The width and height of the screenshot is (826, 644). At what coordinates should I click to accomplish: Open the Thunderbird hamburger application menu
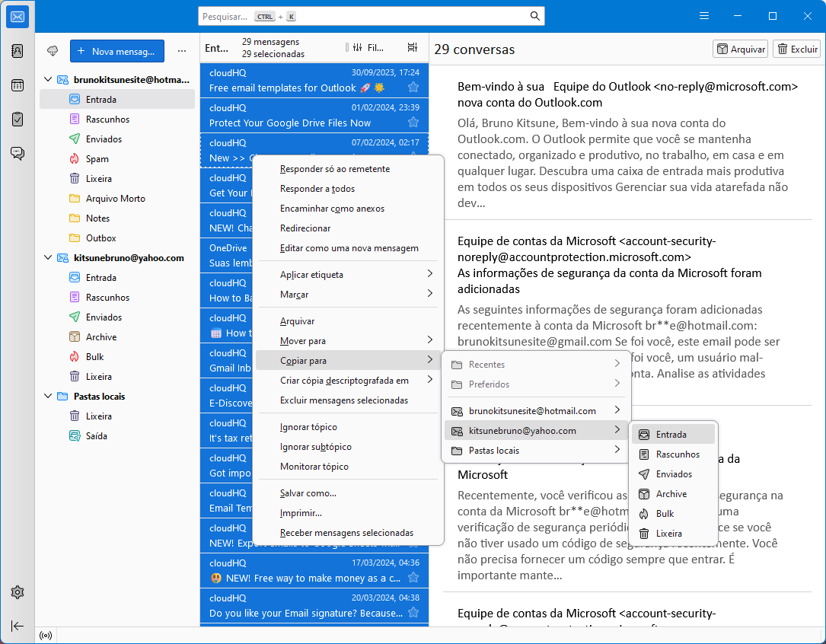[703, 16]
